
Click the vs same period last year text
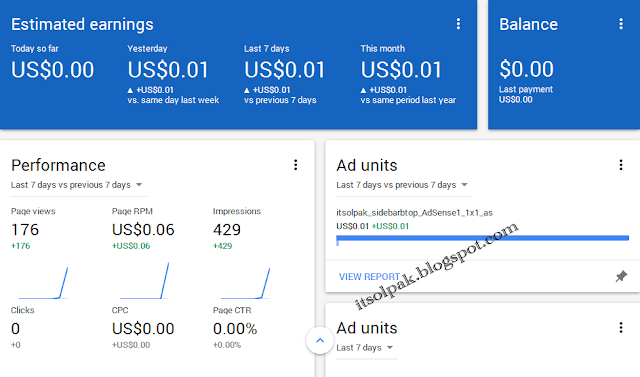[408, 100]
